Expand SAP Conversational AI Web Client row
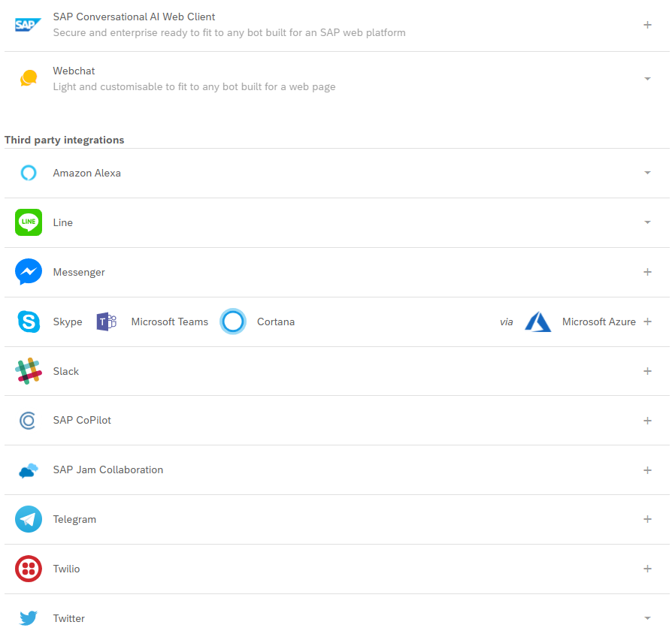This screenshot has width=672, height=637. (x=648, y=25)
